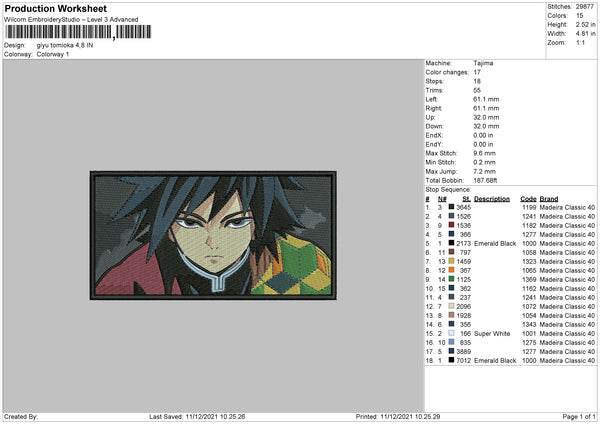Click the Description column header
This screenshot has height=424, width=600.
[492, 199]
